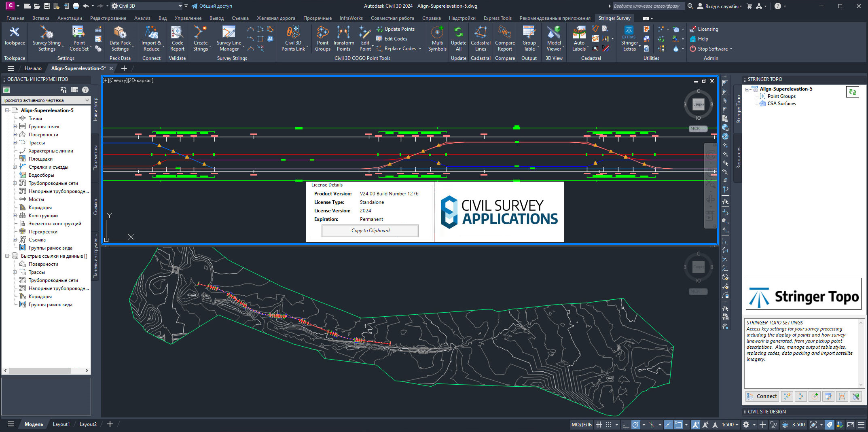Toggle annotation visibility in status bar
The height and width of the screenshot is (432, 868).
pos(696,424)
